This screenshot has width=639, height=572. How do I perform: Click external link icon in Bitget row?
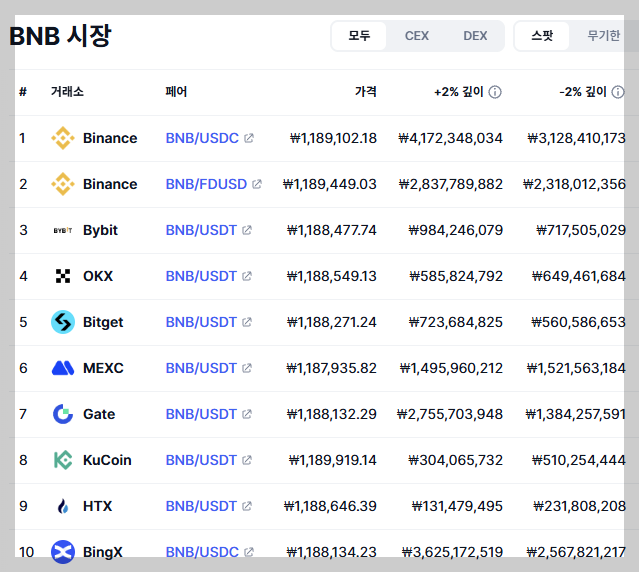(247, 322)
